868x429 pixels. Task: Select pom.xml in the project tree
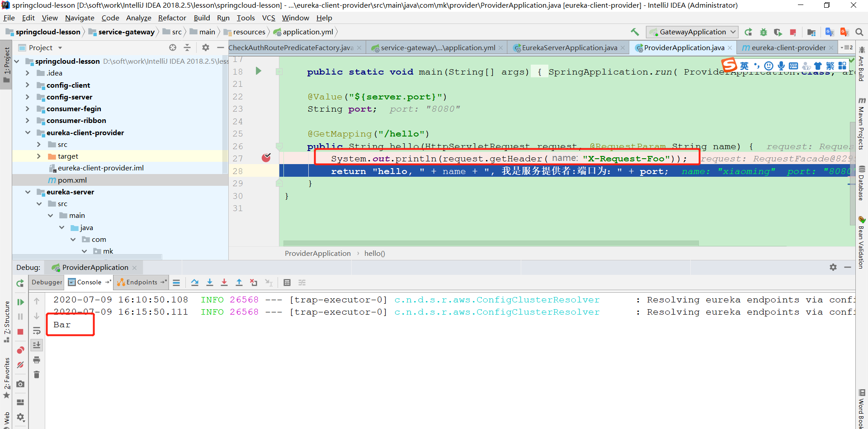point(72,180)
